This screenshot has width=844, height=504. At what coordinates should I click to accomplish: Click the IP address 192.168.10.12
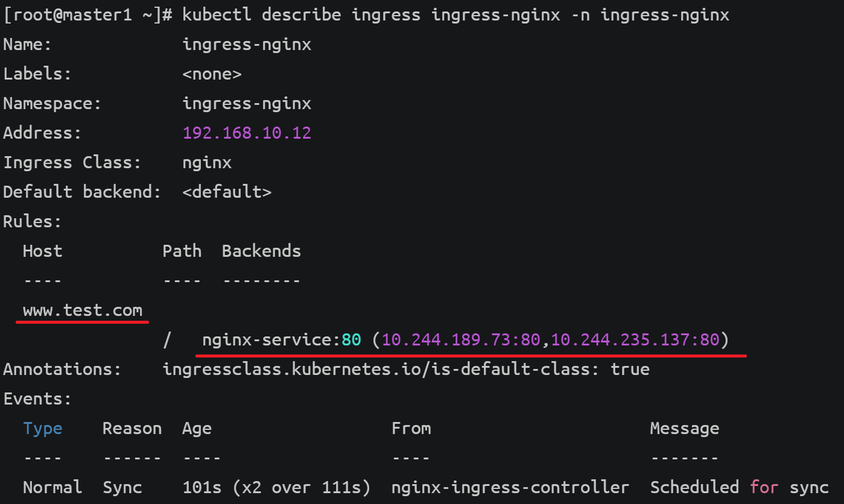click(247, 133)
